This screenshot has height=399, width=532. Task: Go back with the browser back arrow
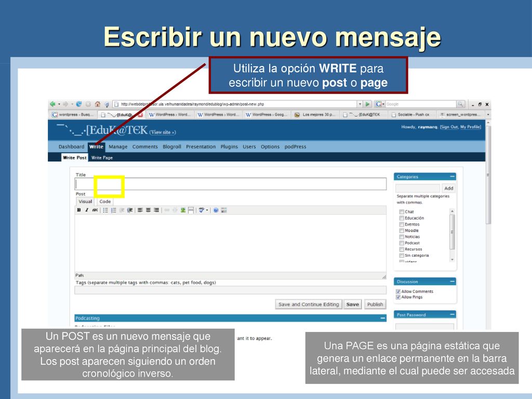pyautogui.click(x=52, y=104)
